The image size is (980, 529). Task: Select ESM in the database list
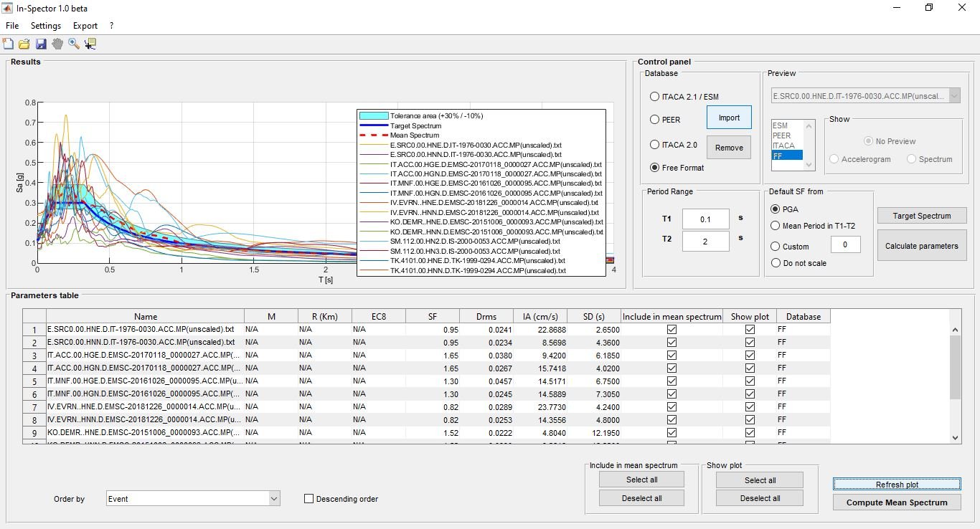click(782, 126)
